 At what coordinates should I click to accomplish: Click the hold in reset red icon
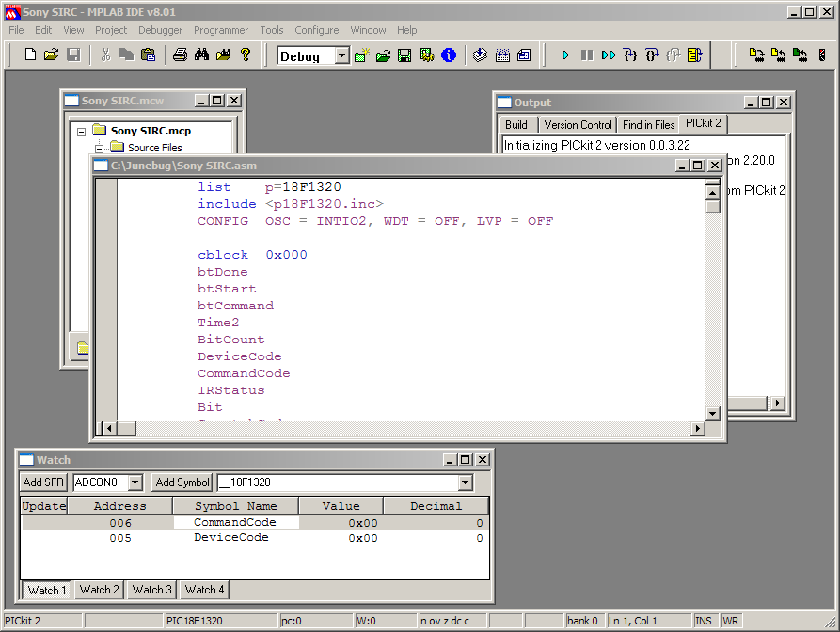(x=822, y=55)
